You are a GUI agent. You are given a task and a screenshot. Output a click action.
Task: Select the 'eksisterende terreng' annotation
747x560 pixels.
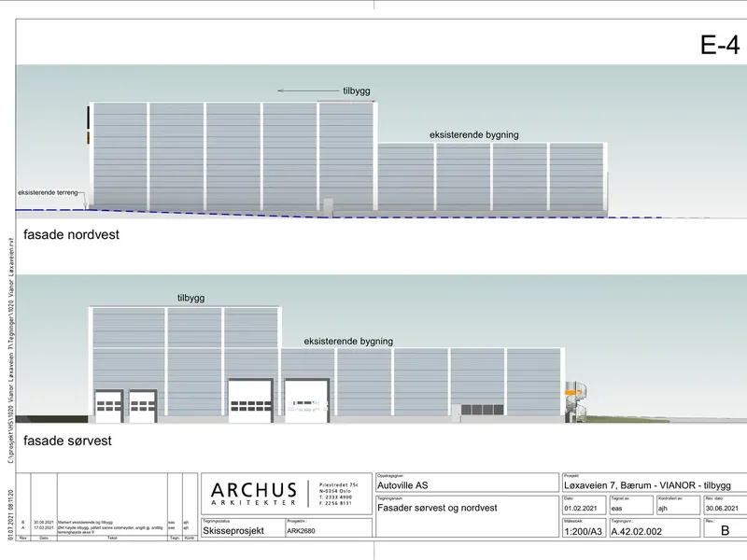point(48,192)
